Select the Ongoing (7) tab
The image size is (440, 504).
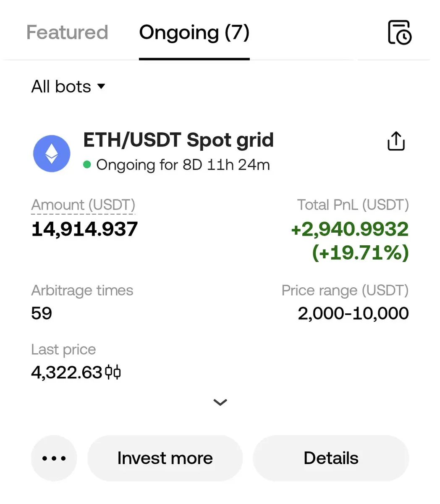[x=194, y=33]
